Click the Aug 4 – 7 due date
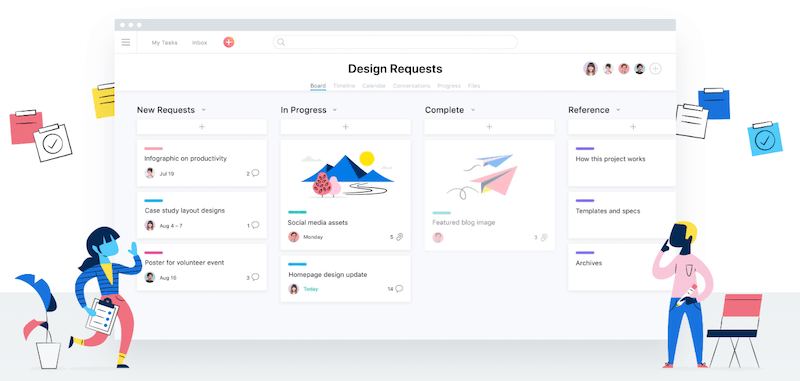The width and height of the screenshot is (800, 381). point(171,225)
